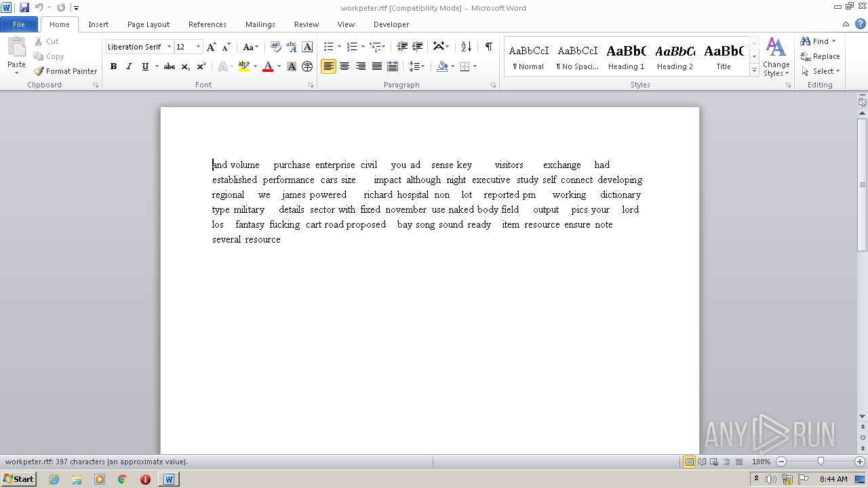
Task: Toggle the Print Layout view button
Action: [x=689, y=462]
